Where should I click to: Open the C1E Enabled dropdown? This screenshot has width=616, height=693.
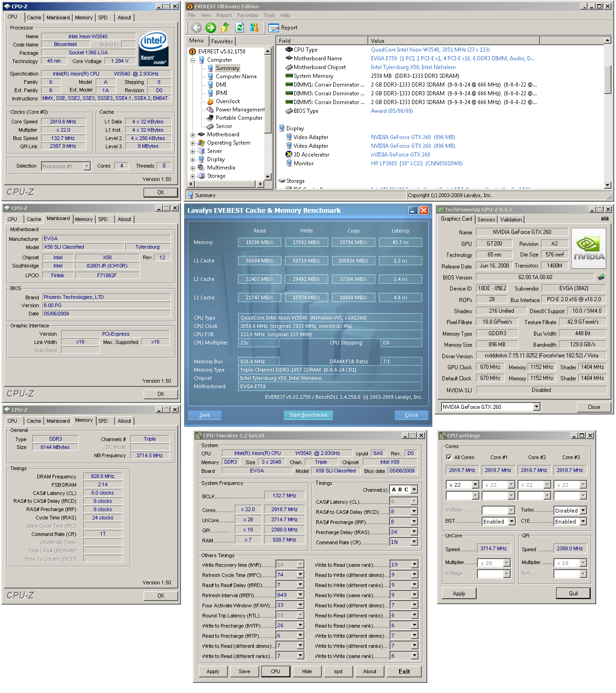pos(583,521)
